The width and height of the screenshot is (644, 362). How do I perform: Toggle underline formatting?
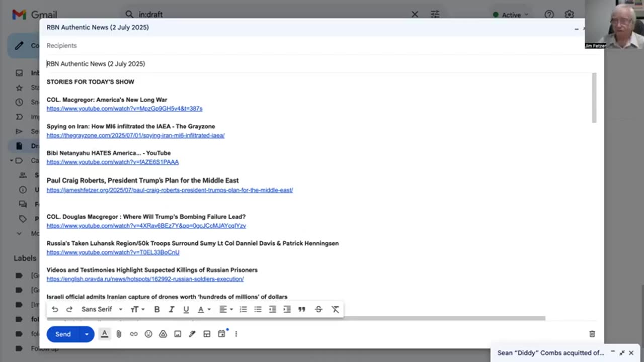(x=186, y=309)
